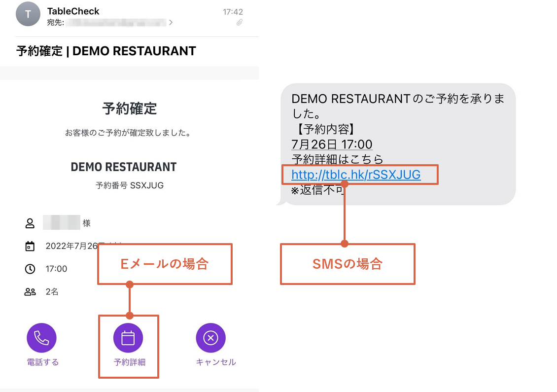Screen dimensions: 557x392
Task: Click the email subject 予約確定 | DEMO RESTAURANT
Action: [x=106, y=51]
